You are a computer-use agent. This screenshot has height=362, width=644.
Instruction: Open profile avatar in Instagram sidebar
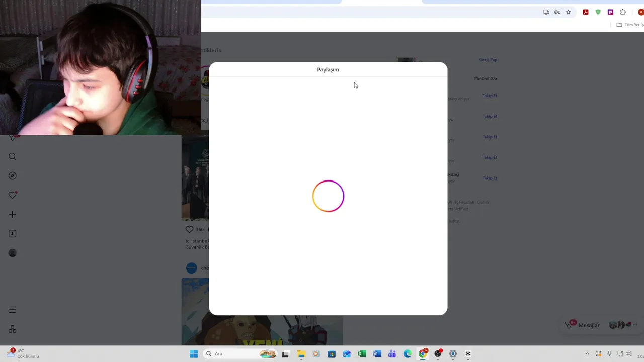click(x=13, y=253)
